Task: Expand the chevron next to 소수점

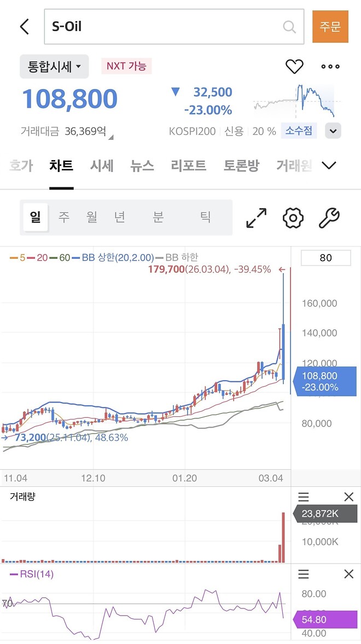Action: (x=333, y=131)
